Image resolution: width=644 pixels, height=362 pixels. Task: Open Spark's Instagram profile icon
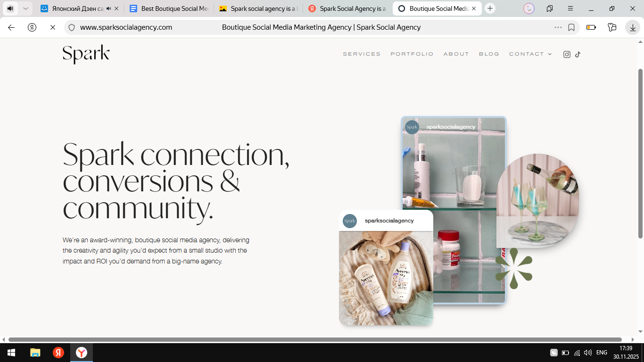tap(567, 54)
